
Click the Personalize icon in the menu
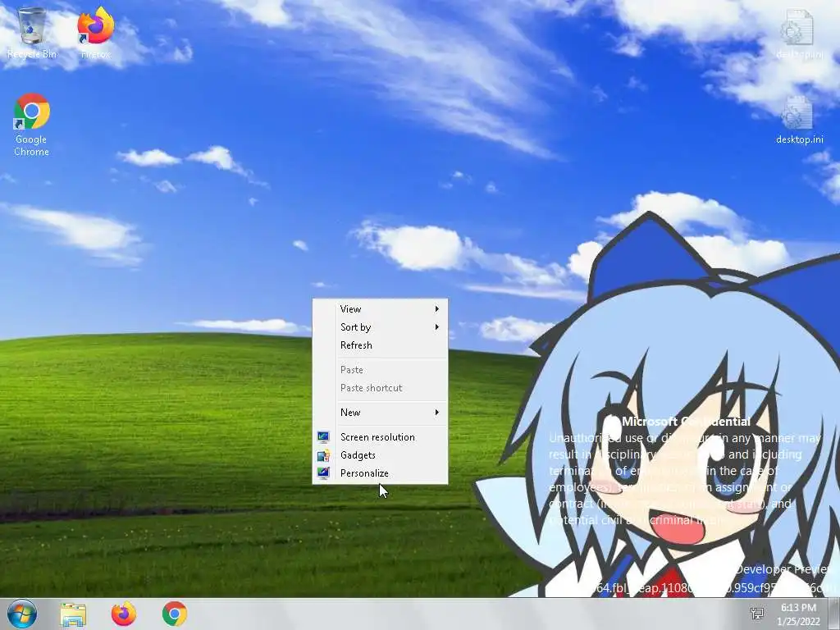323,473
